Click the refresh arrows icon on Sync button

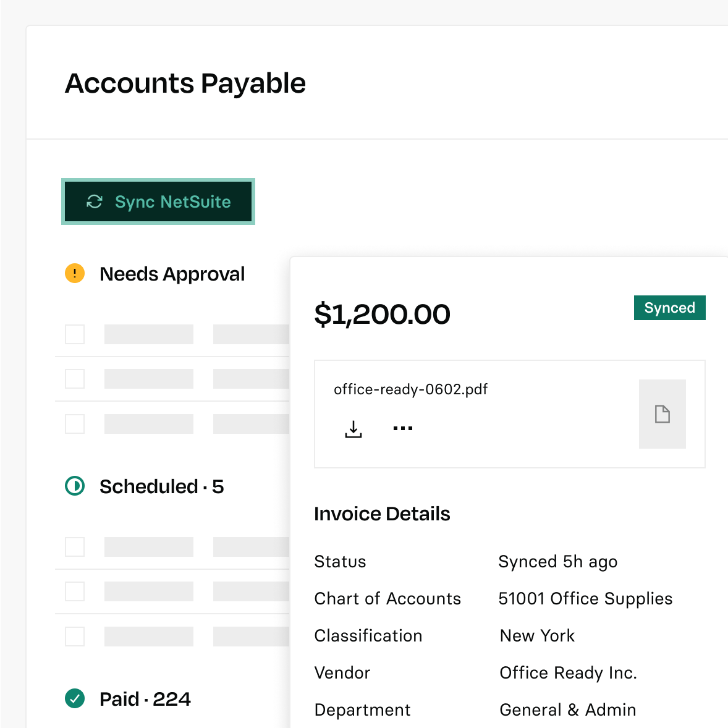click(95, 201)
